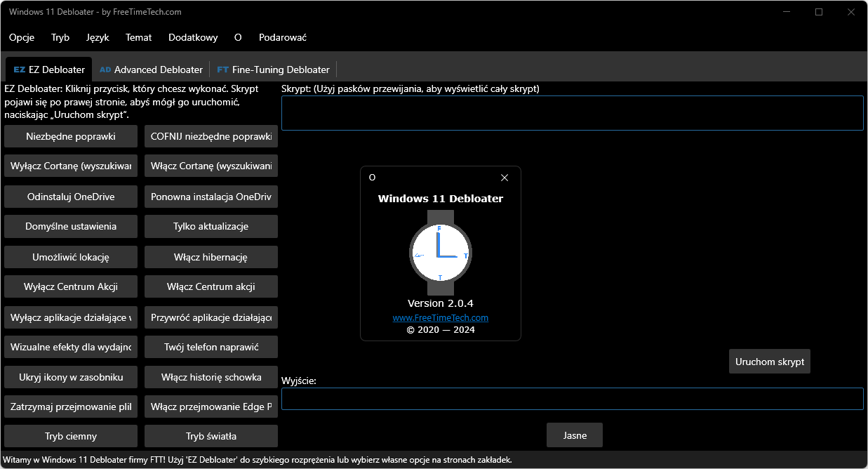This screenshot has width=868, height=469.
Task: Click Niezbędne poprawki button
Action: (x=71, y=136)
